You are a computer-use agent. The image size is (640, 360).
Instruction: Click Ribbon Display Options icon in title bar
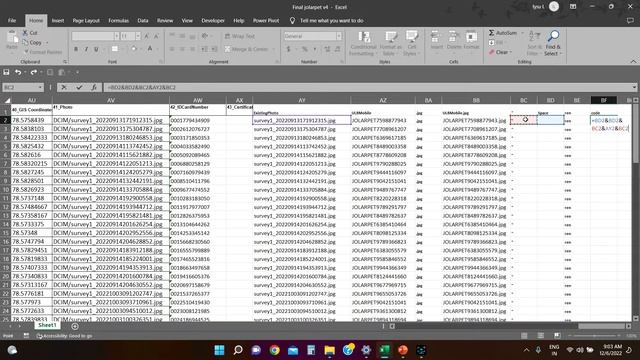(x=573, y=7)
